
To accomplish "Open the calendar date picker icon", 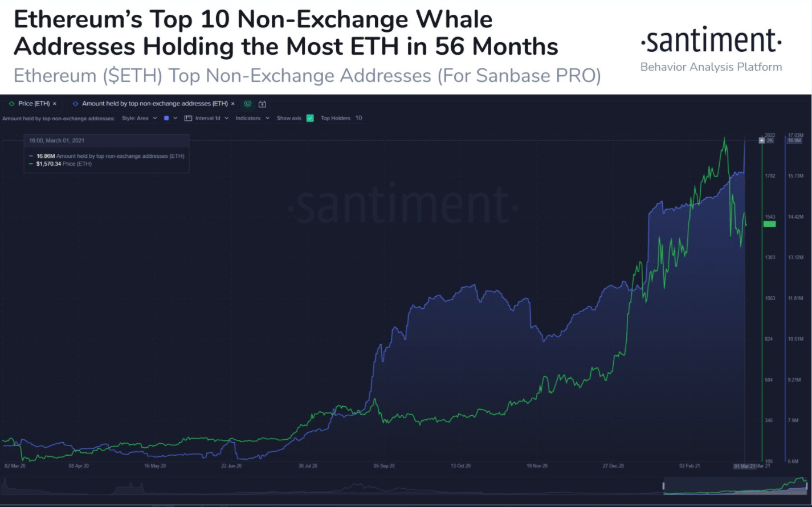I will click(x=262, y=104).
